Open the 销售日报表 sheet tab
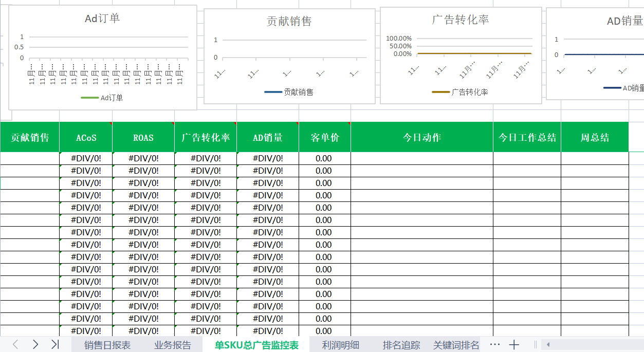Image resolution: width=644 pixels, height=352 pixels. [x=107, y=345]
